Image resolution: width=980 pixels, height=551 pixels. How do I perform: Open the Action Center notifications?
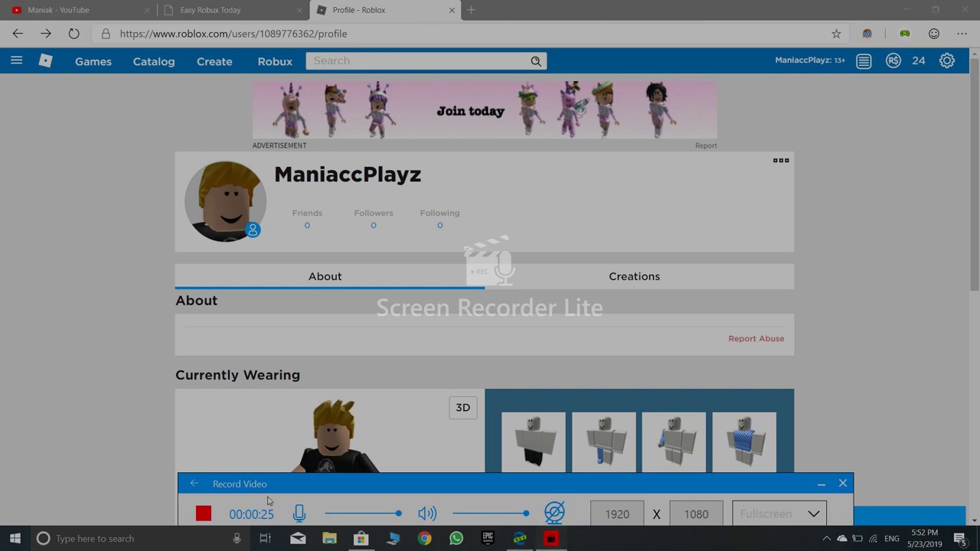(x=960, y=539)
